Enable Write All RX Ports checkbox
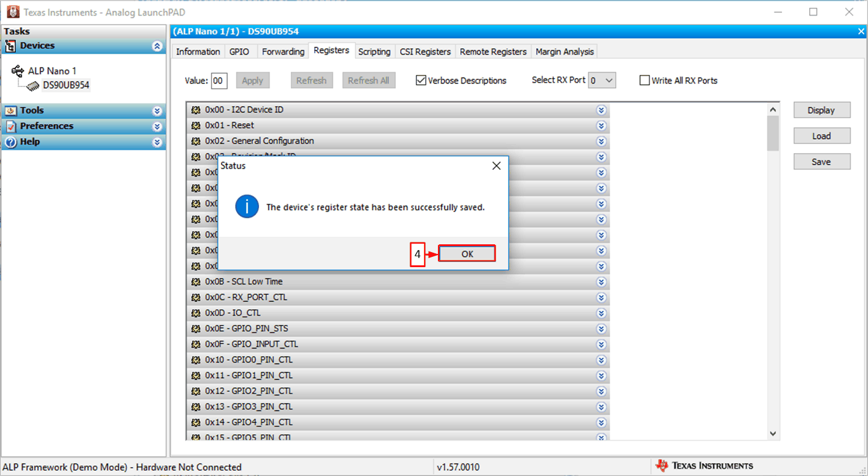 [x=645, y=80]
